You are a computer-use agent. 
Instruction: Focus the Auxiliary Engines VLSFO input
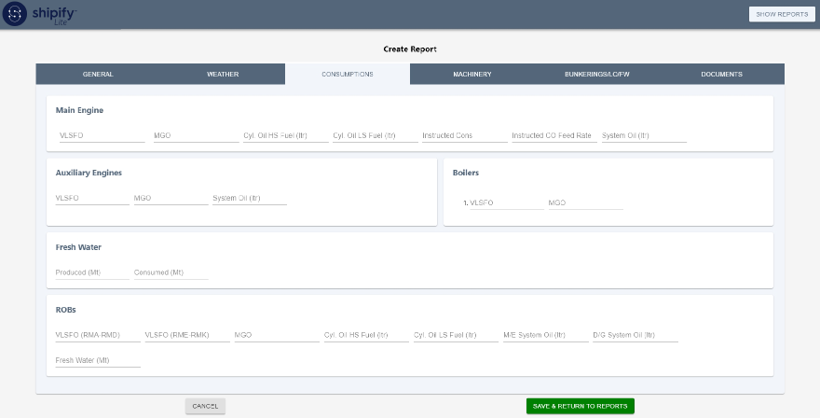point(92,198)
